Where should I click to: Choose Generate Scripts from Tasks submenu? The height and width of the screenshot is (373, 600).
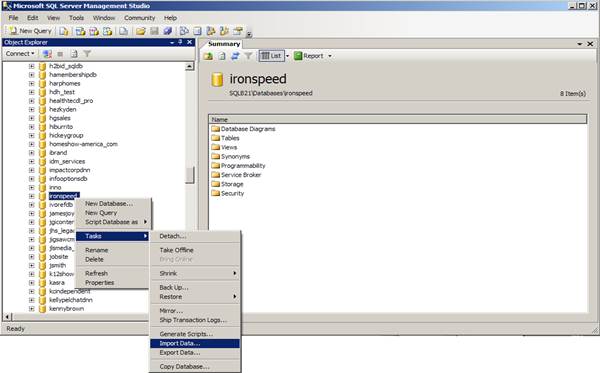pyautogui.click(x=195, y=334)
